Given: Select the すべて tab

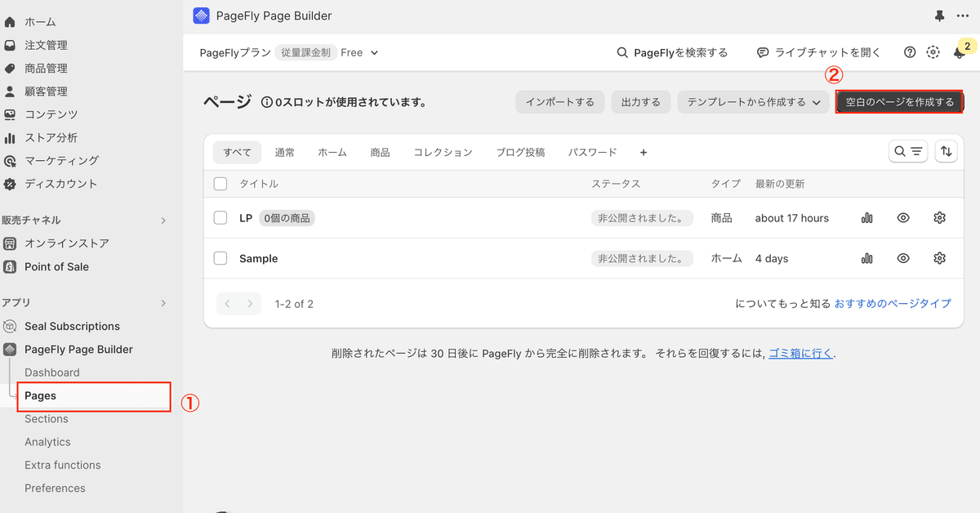Looking at the screenshot, I should click(x=238, y=152).
